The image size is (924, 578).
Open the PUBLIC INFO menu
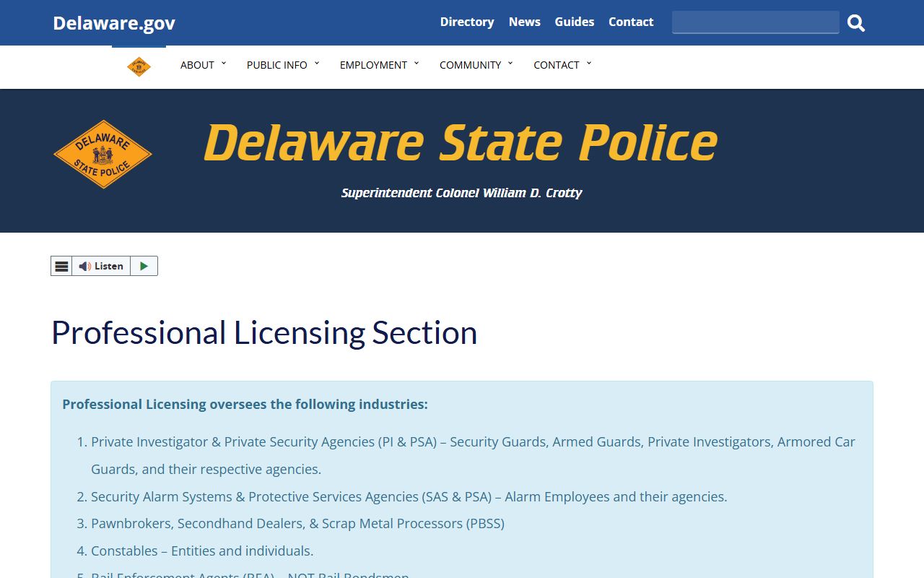click(x=277, y=65)
